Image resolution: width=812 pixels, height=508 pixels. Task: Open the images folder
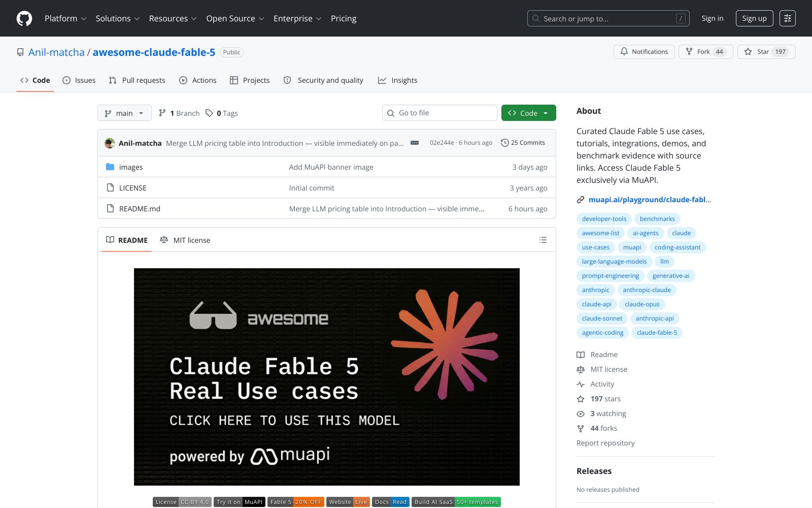click(x=131, y=167)
